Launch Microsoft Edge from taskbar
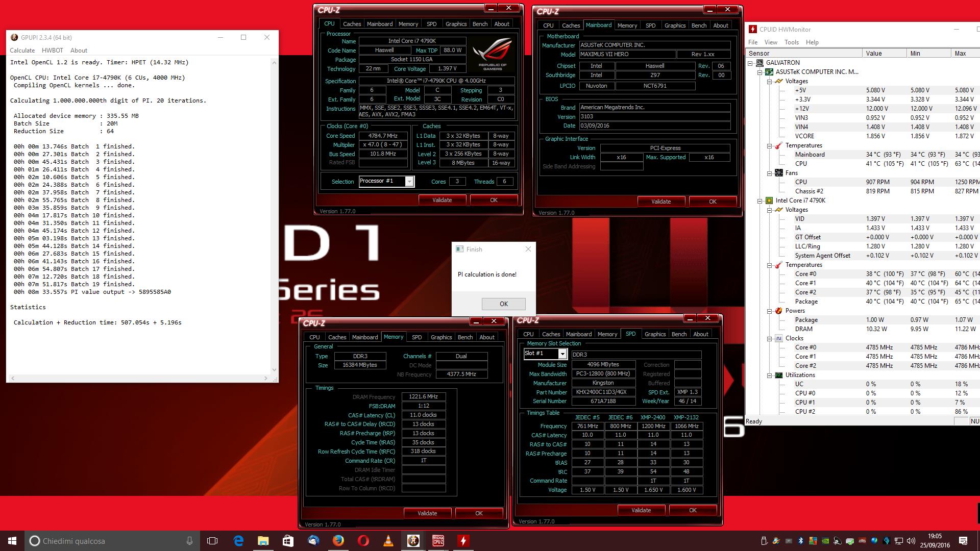Screen dimensions: 980x551 click(x=238, y=541)
